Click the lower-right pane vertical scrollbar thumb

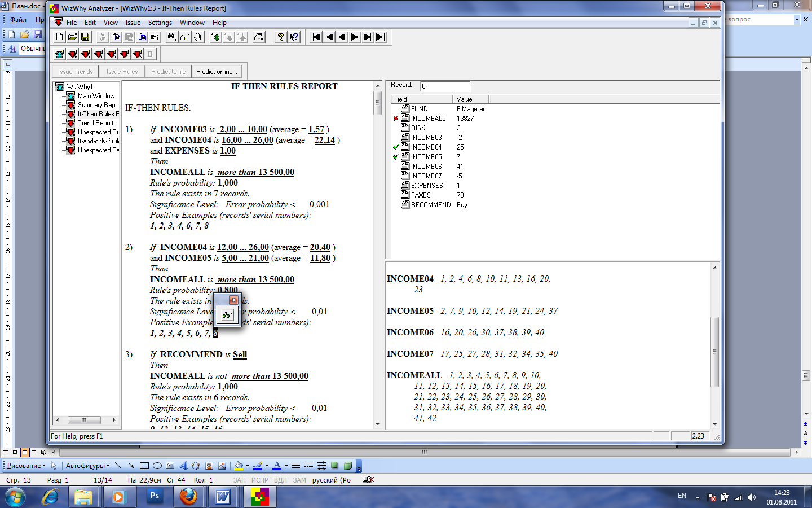[714, 351]
